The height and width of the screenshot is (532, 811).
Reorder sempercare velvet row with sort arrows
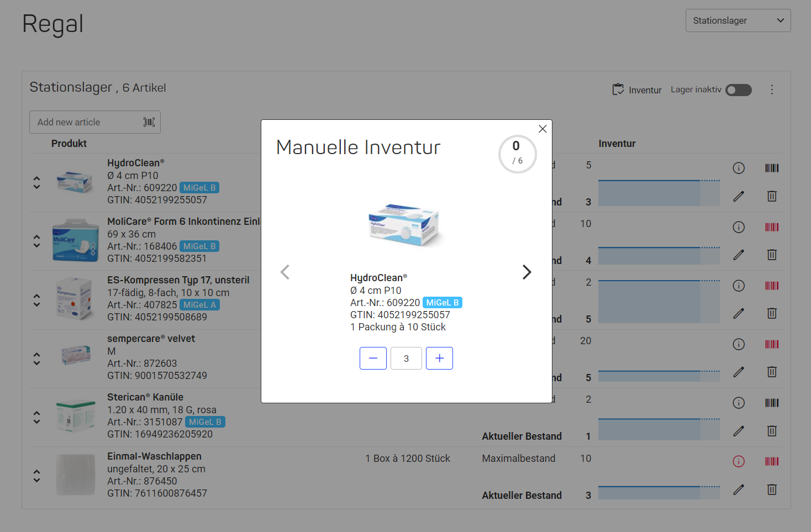point(36,359)
